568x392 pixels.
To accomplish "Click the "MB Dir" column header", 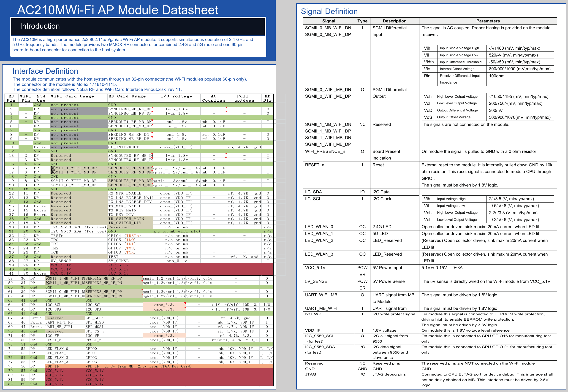I will [268, 98].
